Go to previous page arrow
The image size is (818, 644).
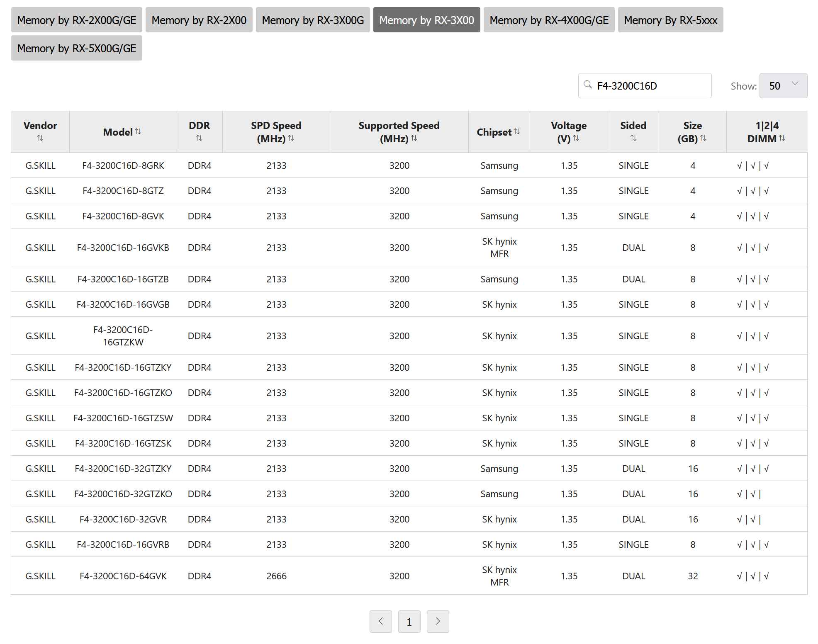coord(381,621)
